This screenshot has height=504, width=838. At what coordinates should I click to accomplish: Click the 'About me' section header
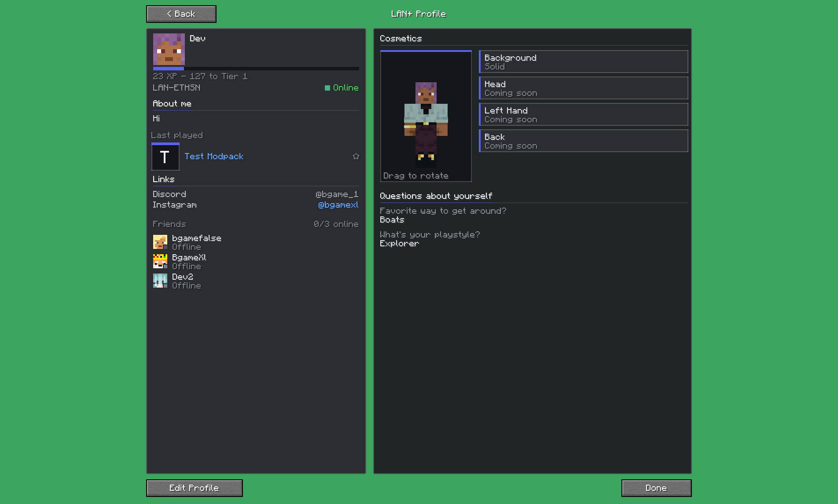point(172,104)
